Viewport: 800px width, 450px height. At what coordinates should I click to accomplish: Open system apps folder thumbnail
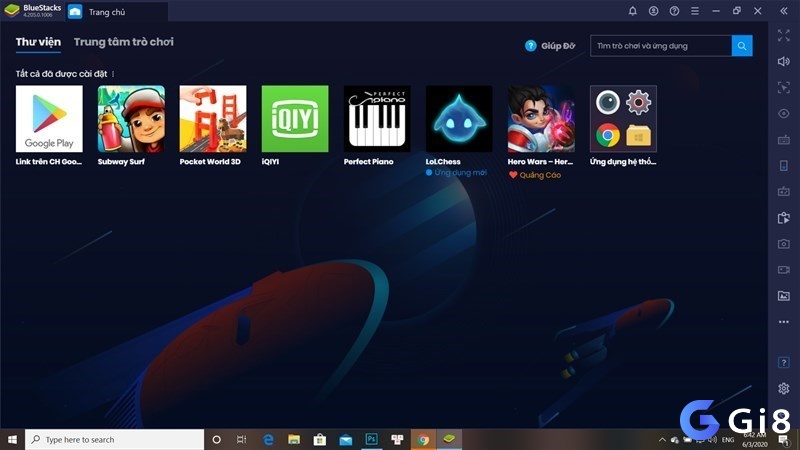pos(623,119)
